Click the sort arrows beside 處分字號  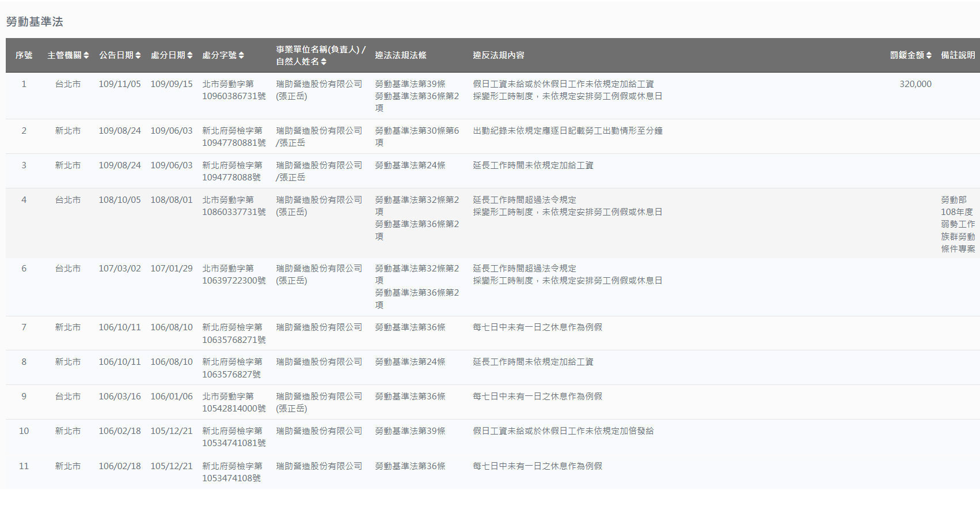[x=241, y=55]
